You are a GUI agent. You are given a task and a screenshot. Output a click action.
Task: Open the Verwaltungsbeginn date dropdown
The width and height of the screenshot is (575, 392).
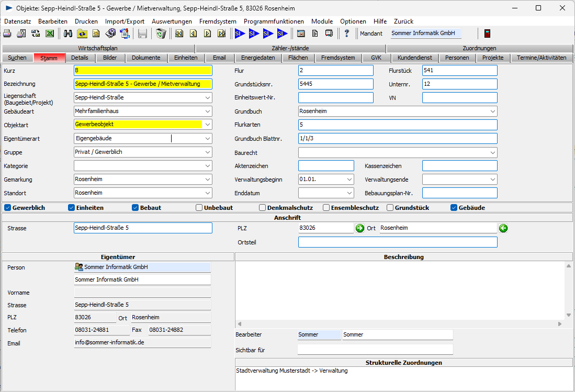349,180
